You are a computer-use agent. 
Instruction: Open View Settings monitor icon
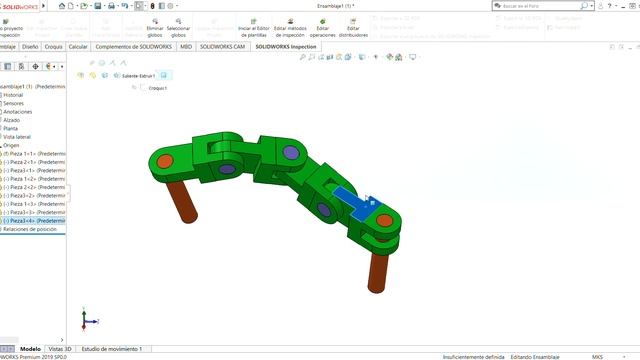(413, 57)
